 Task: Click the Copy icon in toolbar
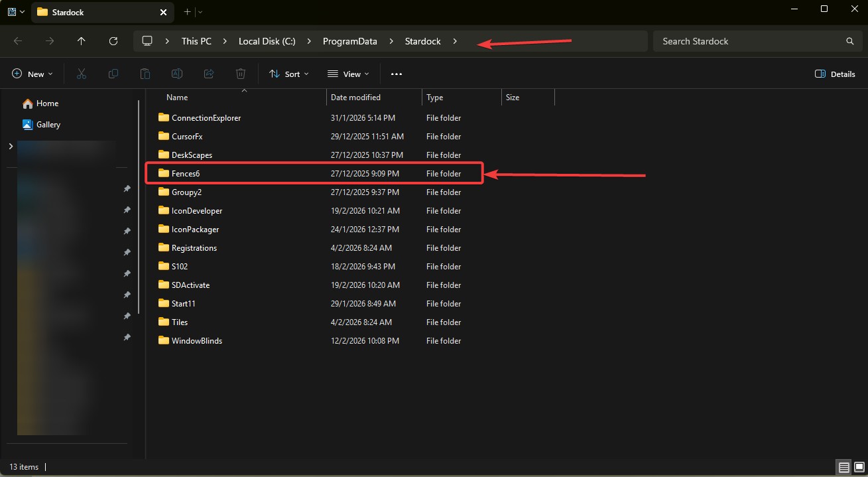(113, 74)
